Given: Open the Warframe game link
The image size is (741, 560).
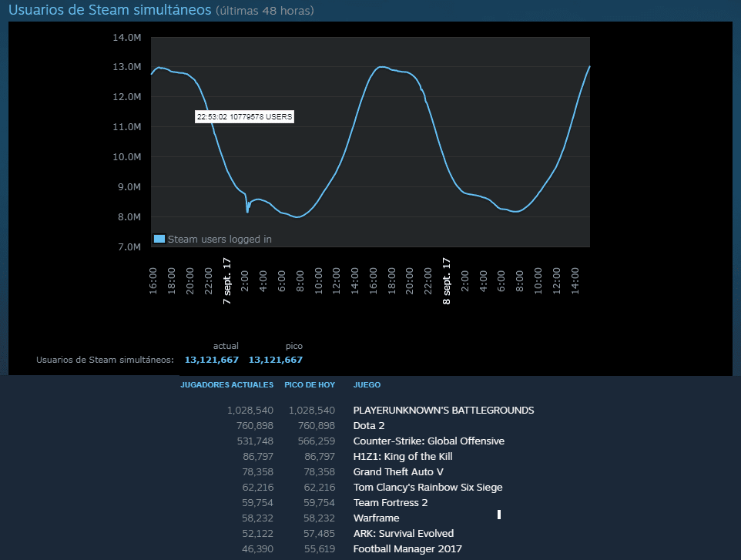Looking at the screenshot, I should click(376, 518).
